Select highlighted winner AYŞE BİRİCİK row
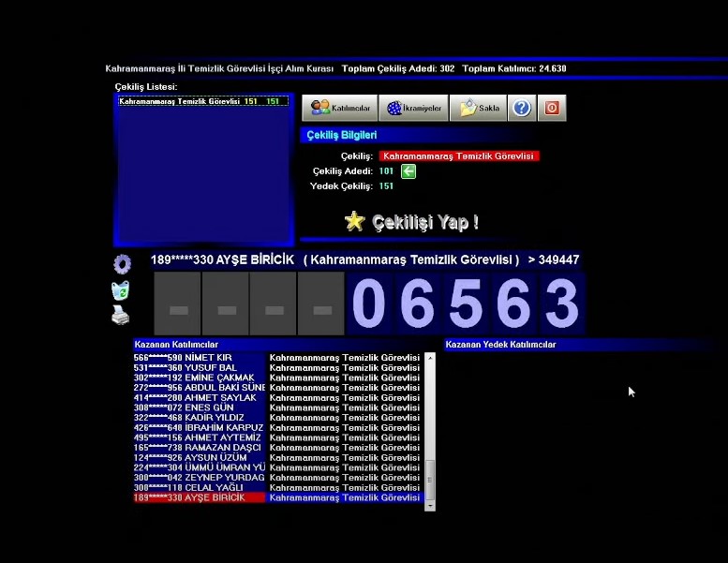Screen dimensions: 728x563 point(199,497)
